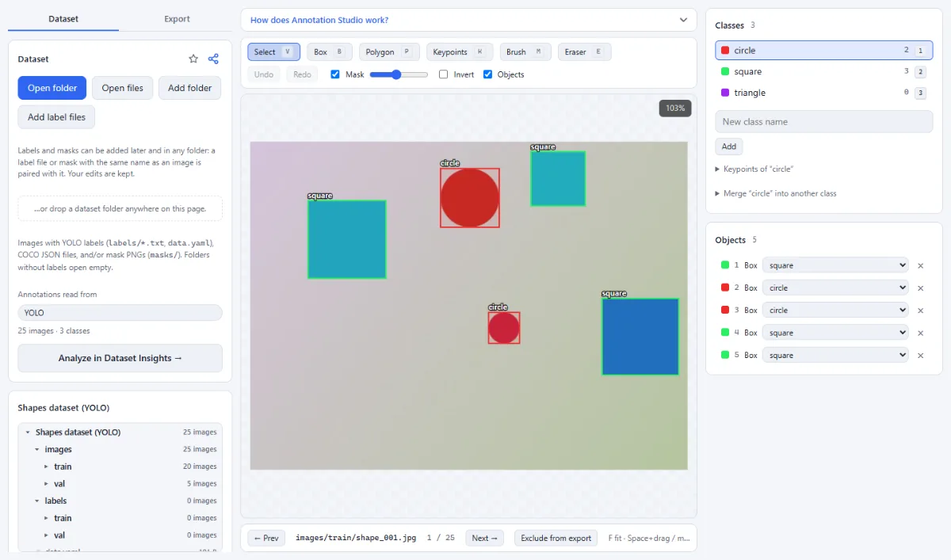Remove object 2 circle with its x icon

(920, 288)
